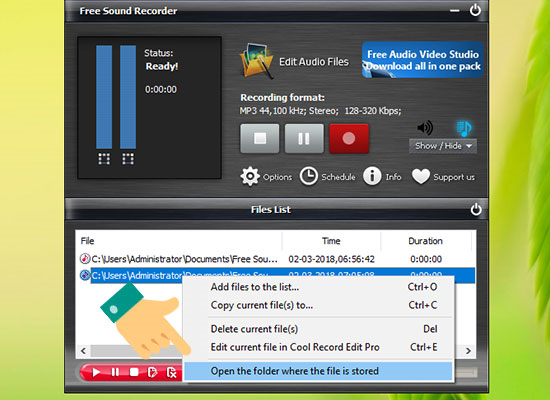Click the 0:00:00 recording timer
Viewport: 550px width, 400px height.
(161, 89)
